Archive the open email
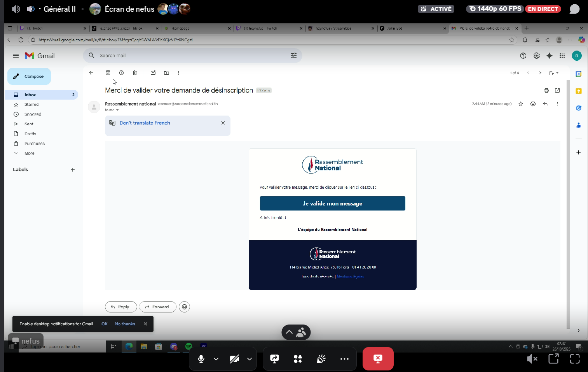Image resolution: width=588 pixels, height=372 pixels. (108, 73)
